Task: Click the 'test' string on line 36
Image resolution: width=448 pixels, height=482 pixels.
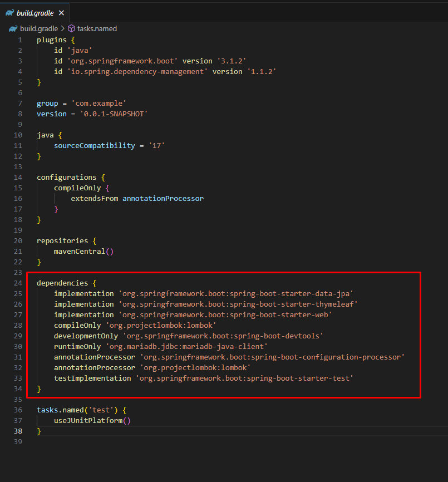Action: (101, 410)
